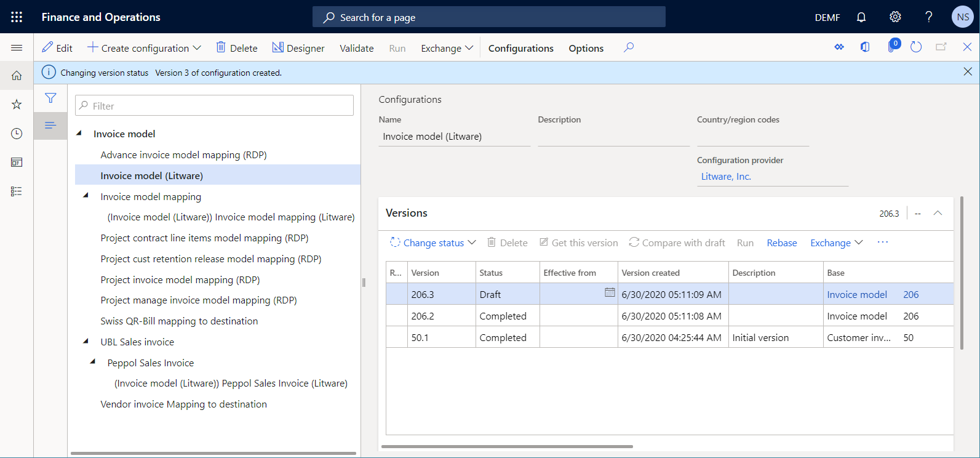Collapse the Invoice model tree node
The image size is (980, 458).
[x=79, y=133]
